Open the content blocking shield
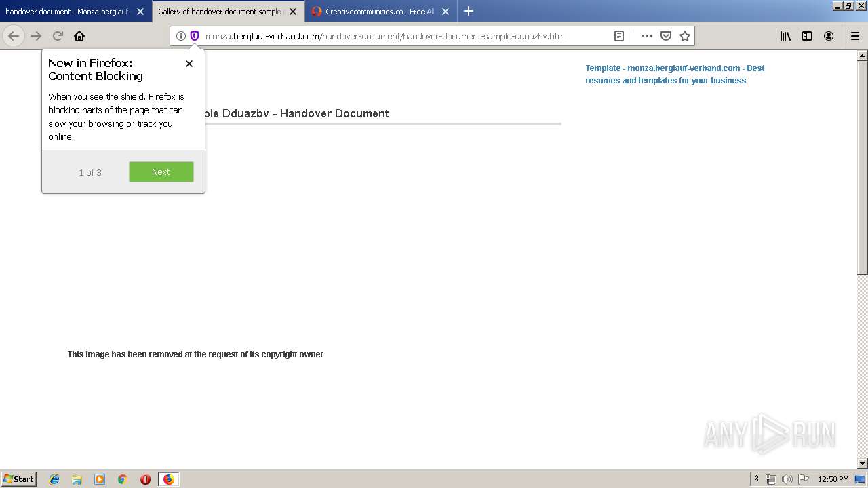Screen dimensions: 868x488 (x=195, y=36)
